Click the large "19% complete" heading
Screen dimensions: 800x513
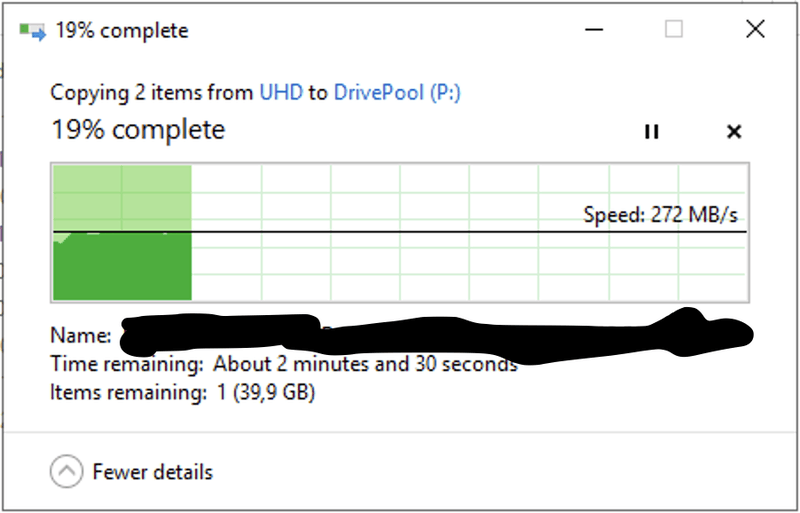[138, 130]
